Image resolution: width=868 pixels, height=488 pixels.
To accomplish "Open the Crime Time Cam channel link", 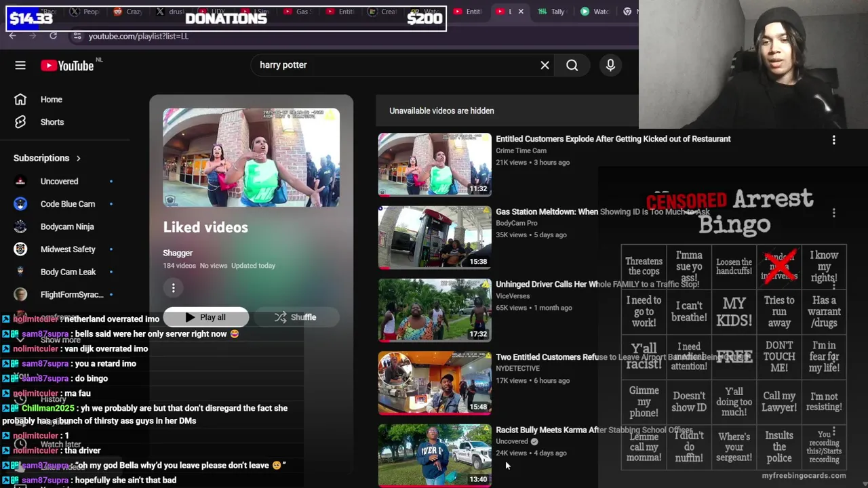I will (x=521, y=150).
